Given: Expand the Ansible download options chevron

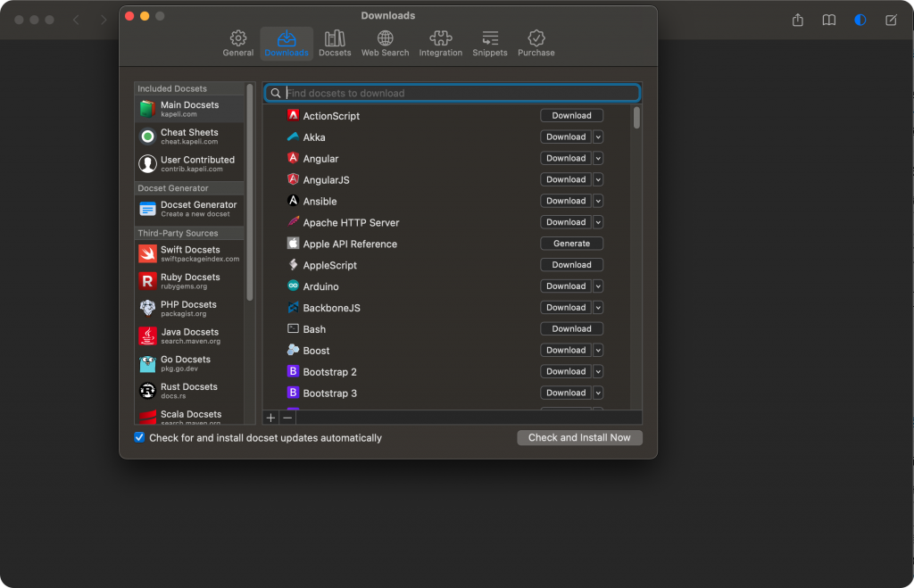Looking at the screenshot, I should click(596, 201).
